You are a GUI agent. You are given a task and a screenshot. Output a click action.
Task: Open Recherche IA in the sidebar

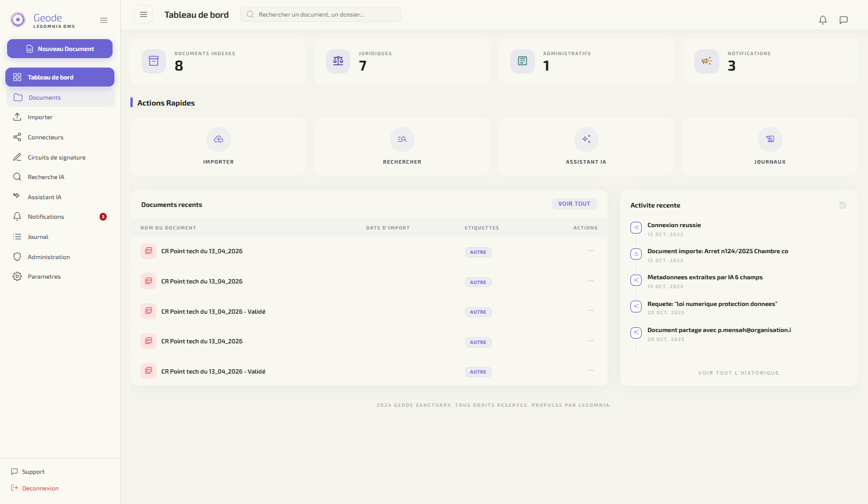[60, 177]
